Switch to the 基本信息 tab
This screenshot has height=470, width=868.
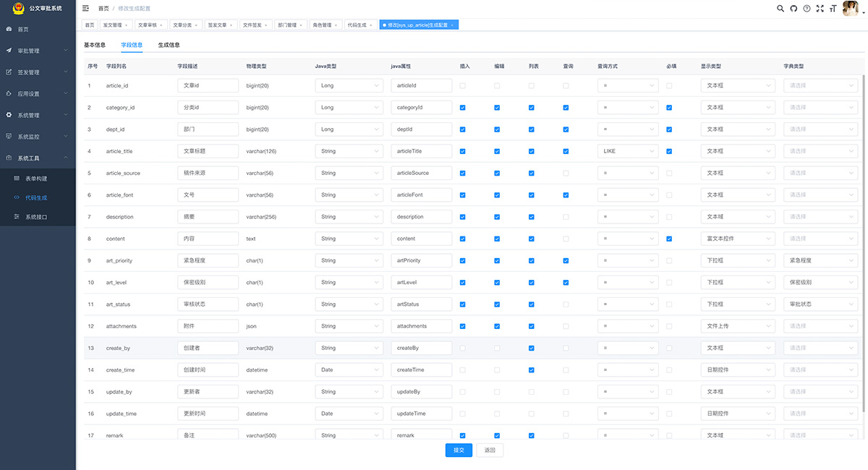[95, 45]
